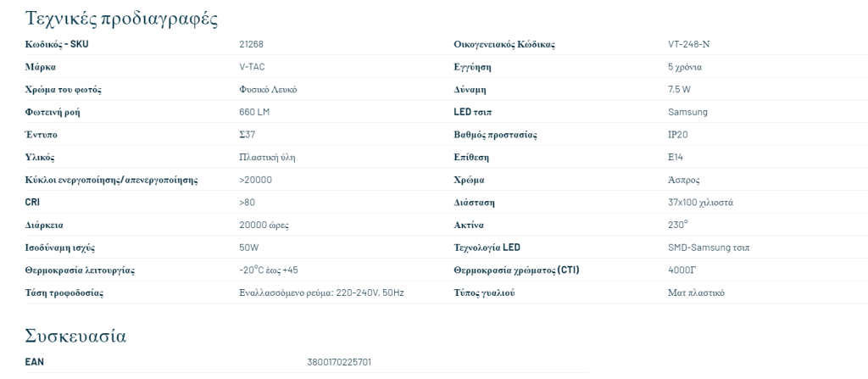This screenshot has width=868, height=379.
Task: Click the IP20 protection rating value
Action: point(678,135)
